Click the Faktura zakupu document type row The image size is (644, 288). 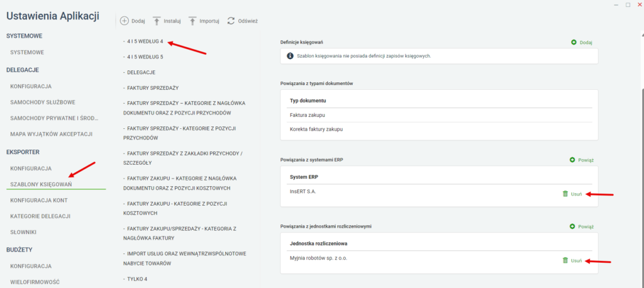(x=439, y=115)
